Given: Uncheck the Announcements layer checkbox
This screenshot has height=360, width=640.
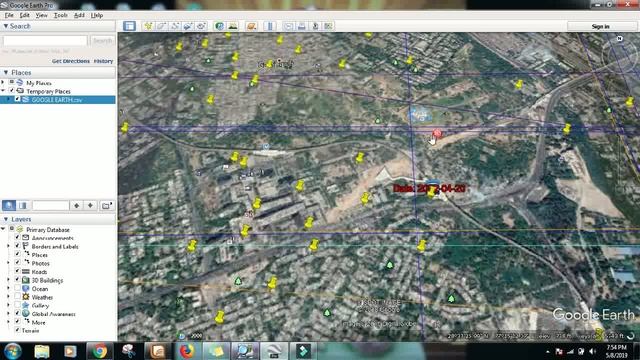Looking at the screenshot, I should pos(17,237).
